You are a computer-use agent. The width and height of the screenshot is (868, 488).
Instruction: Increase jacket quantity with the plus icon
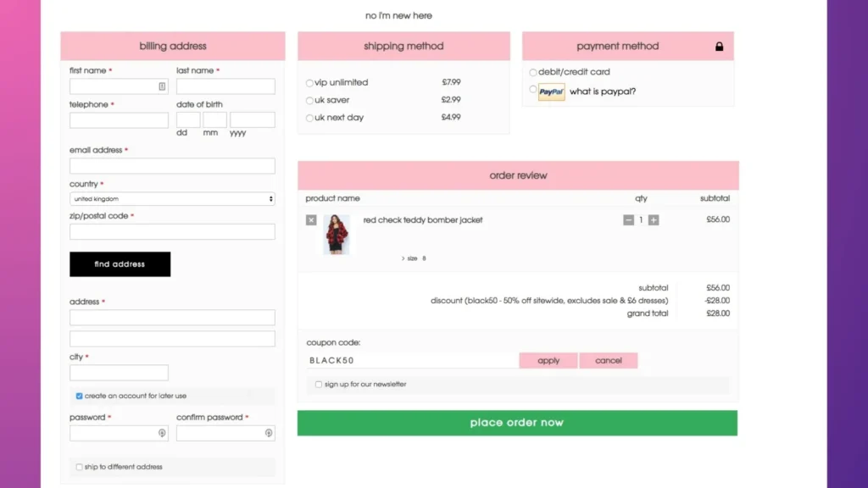pos(654,219)
